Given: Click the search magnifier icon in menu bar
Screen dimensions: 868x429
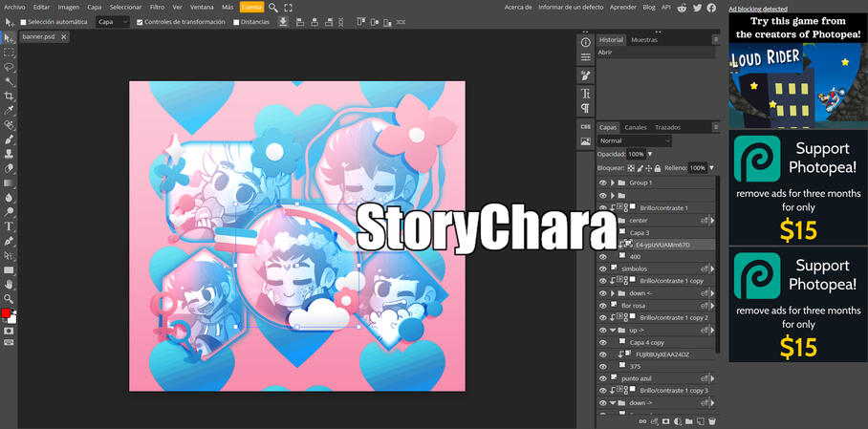Looking at the screenshot, I should click(273, 8).
